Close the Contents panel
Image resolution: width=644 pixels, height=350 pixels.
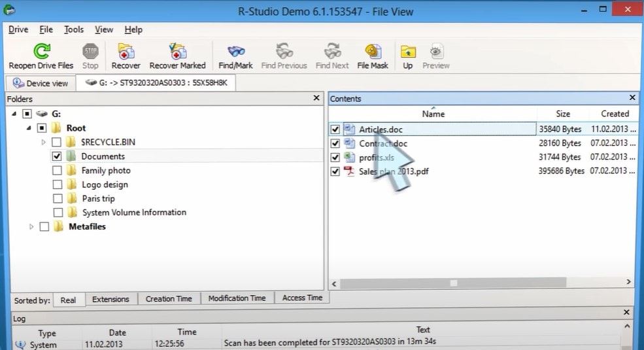(x=632, y=97)
